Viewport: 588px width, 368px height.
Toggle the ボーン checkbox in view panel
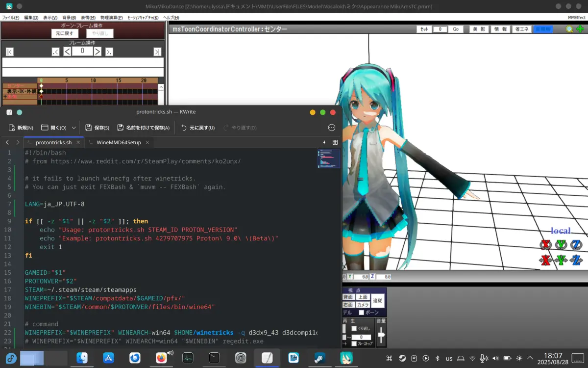tap(362, 313)
